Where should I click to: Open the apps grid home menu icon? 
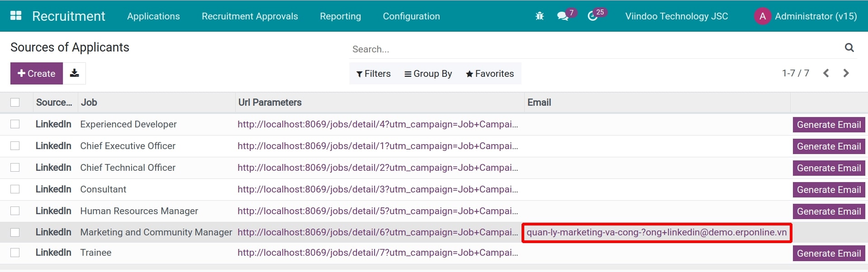pyautogui.click(x=16, y=16)
